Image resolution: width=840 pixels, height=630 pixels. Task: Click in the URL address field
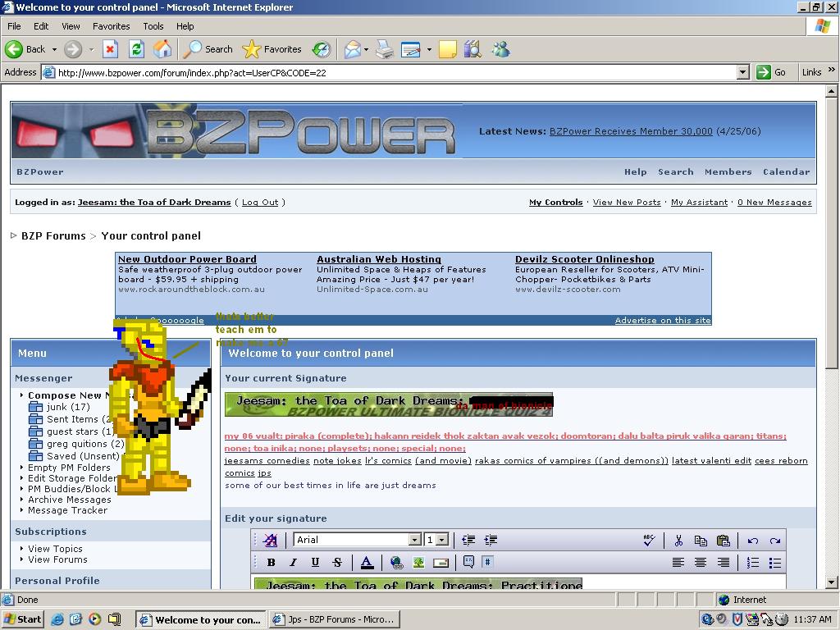click(396, 72)
